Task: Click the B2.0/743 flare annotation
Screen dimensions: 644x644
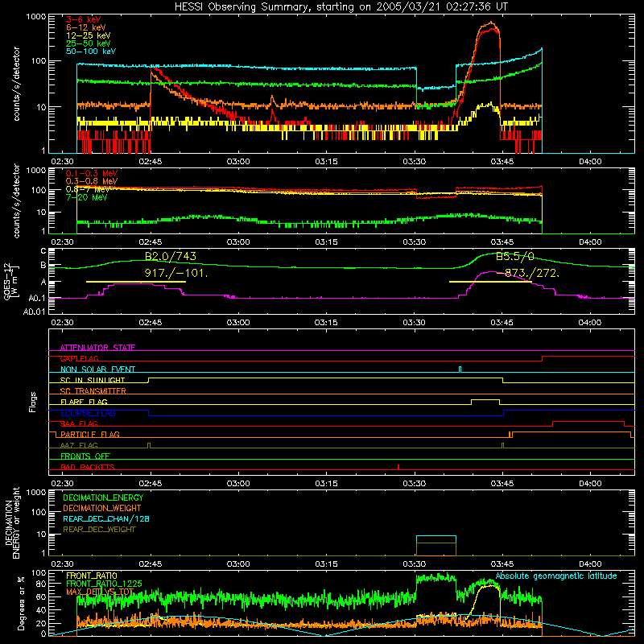Action: tap(171, 256)
